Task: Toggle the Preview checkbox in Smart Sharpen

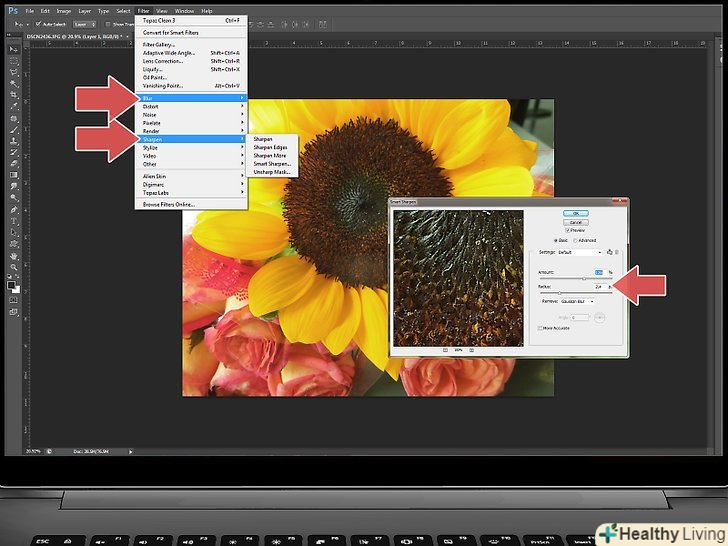Action: [x=568, y=229]
